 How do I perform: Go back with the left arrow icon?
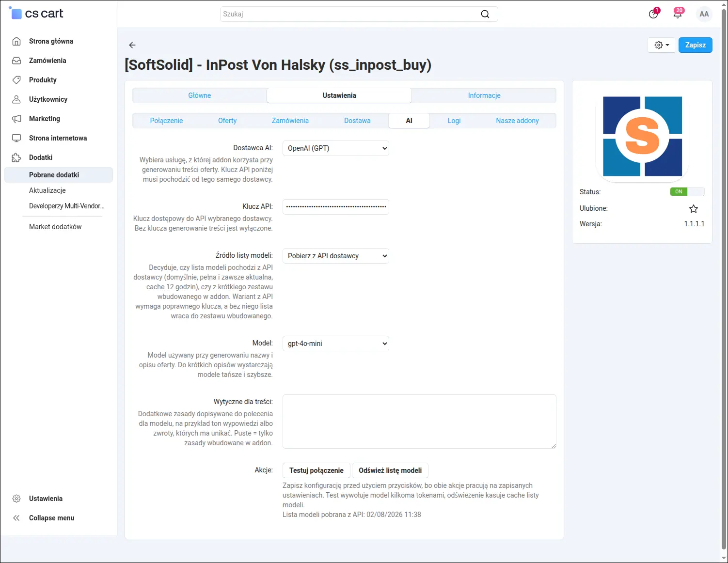click(x=132, y=45)
